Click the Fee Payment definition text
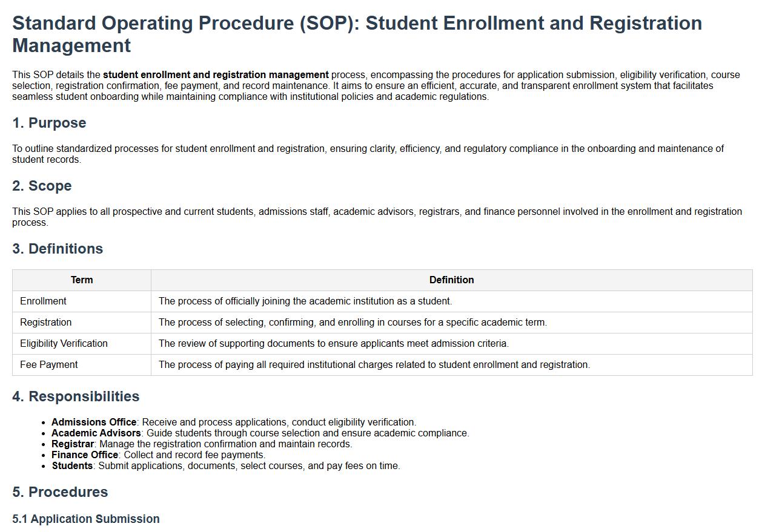The height and width of the screenshot is (532, 765). click(374, 364)
